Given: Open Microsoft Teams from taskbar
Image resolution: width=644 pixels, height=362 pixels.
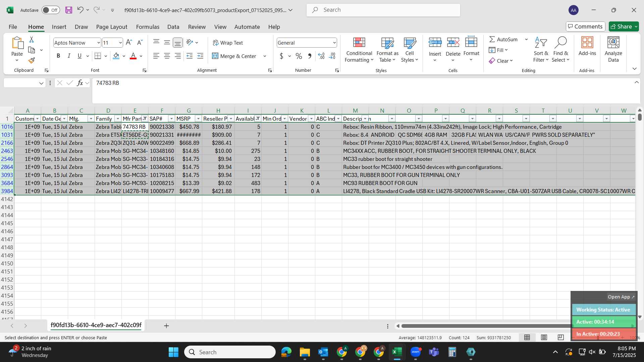Looking at the screenshot, I should pos(434,352).
